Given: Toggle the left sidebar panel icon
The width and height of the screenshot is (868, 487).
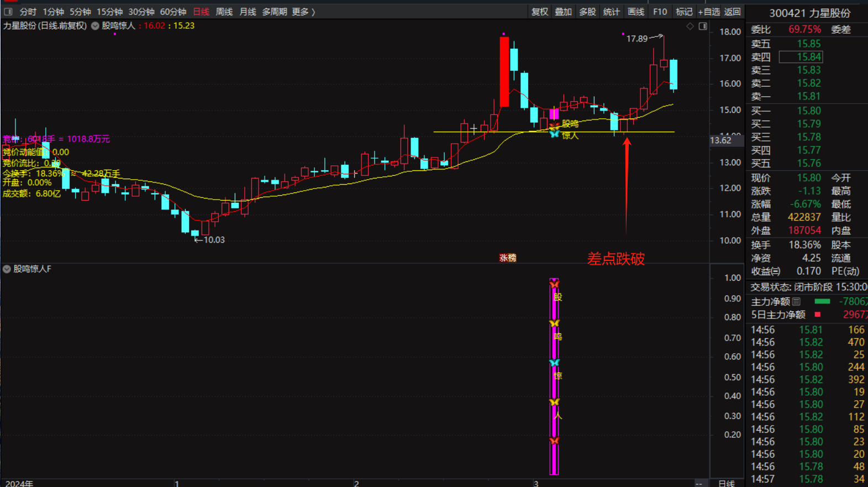Looking at the screenshot, I should tap(8, 12).
